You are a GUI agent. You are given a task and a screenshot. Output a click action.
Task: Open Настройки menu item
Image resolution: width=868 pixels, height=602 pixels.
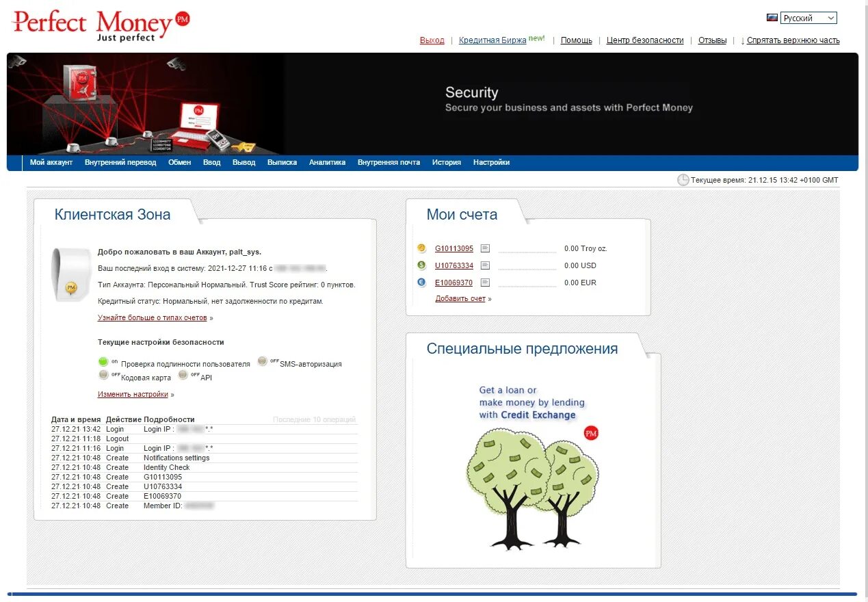tap(491, 163)
